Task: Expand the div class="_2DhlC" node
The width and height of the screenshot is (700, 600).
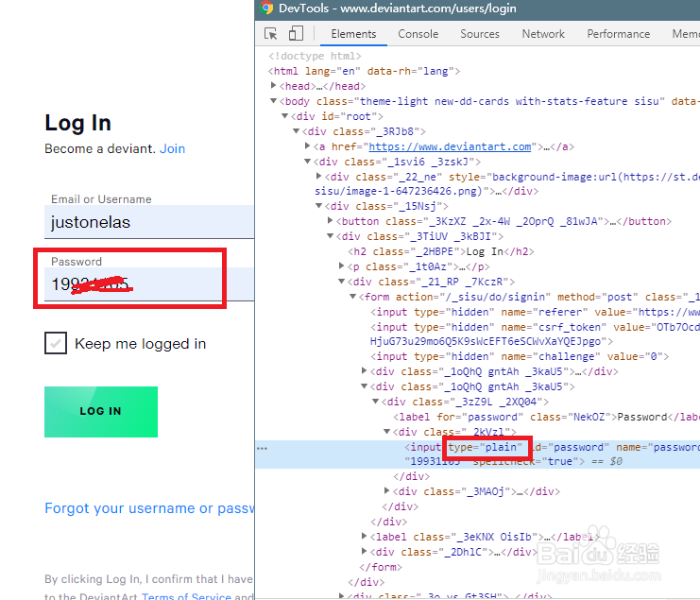Action: pos(364,552)
